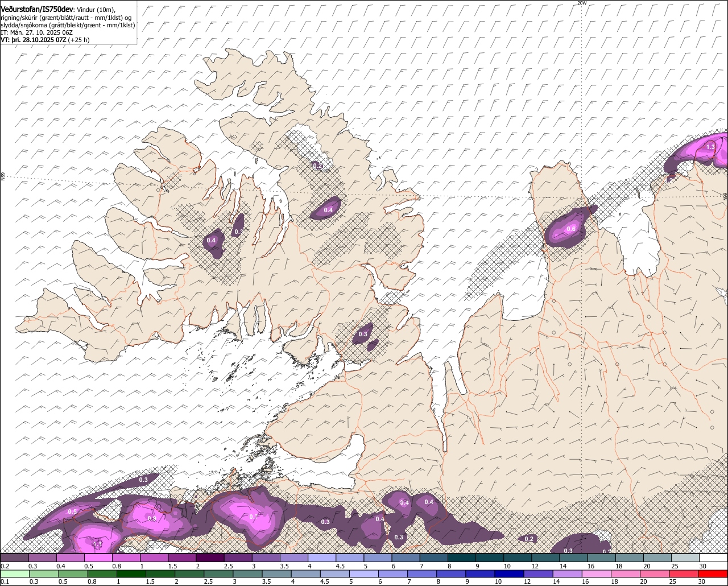Click bright pink swatch between 0.5 and 0.8
This screenshot has width=728, height=586.
(98, 558)
